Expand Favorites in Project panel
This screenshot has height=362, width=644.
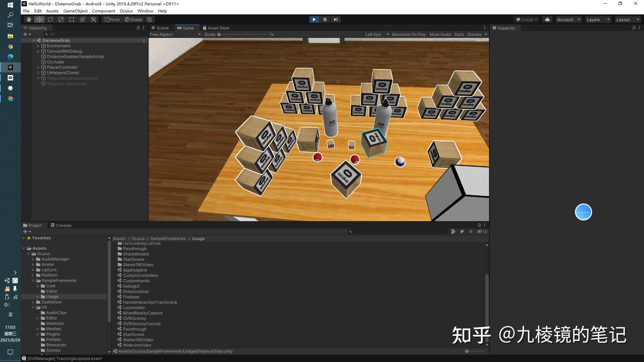tap(24, 238)
